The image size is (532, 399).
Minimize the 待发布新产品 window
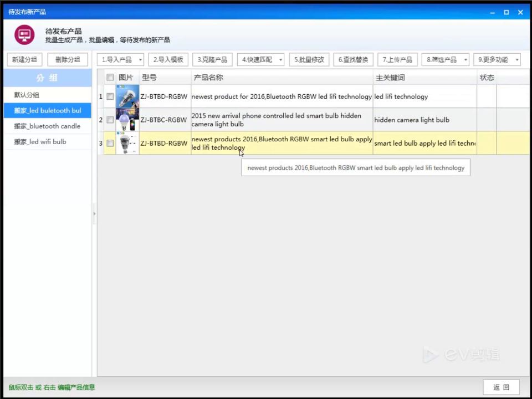click(492, 13)
